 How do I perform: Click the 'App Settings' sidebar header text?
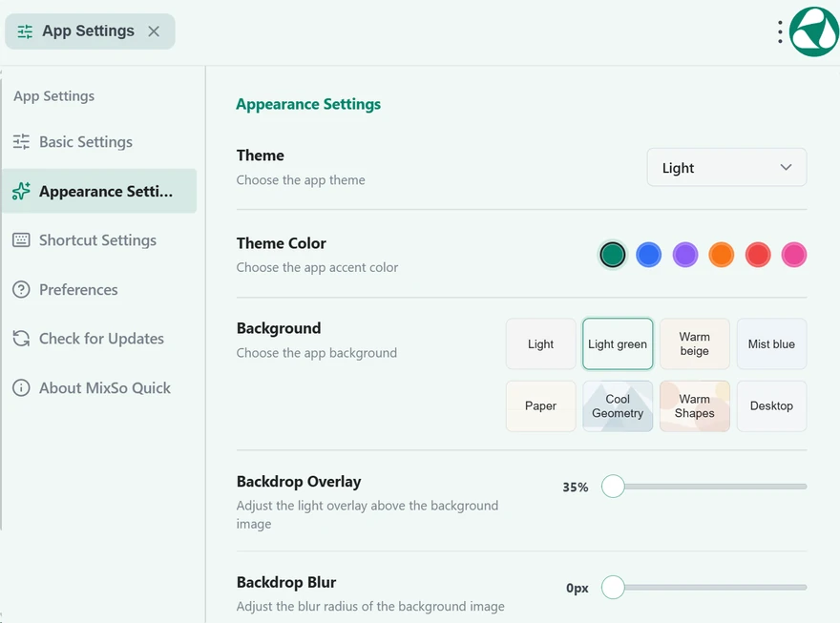click(54, 96)
